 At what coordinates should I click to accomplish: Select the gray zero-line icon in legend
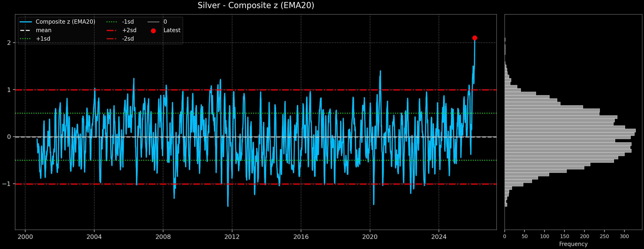154,22
